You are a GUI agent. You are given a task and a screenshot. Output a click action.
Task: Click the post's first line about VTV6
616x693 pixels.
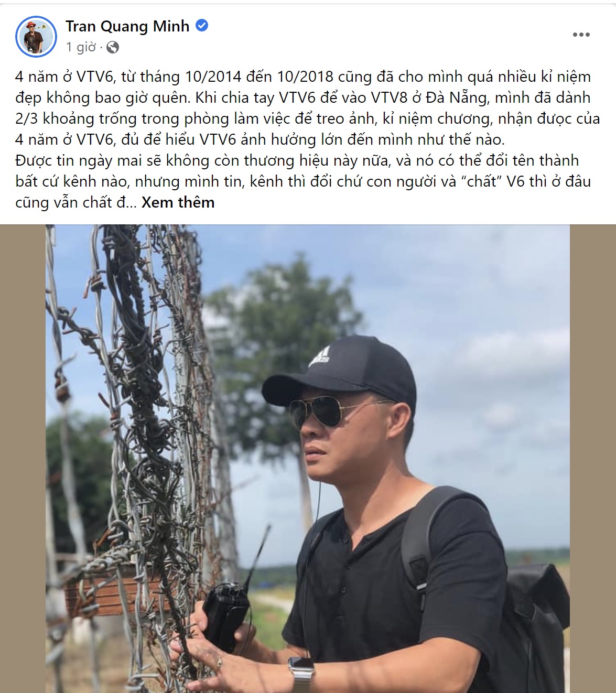point(303,77)
